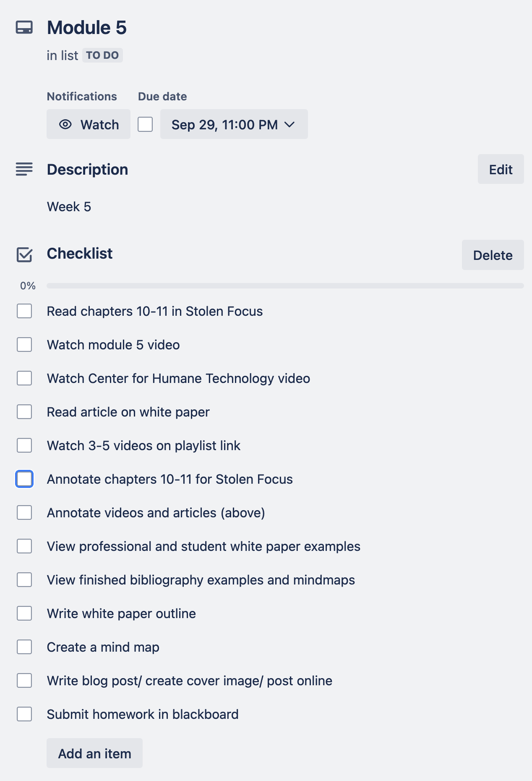Check 'Read chapters 10-11 in Stolen Focus'
Viewport: 532px width, 781px height.
[24, 311]
